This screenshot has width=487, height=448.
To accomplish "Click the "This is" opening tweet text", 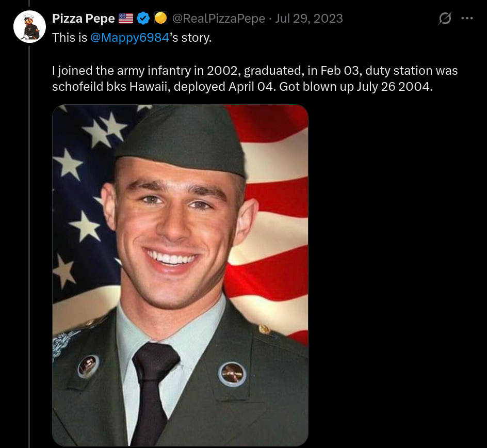I will [70, 39].
